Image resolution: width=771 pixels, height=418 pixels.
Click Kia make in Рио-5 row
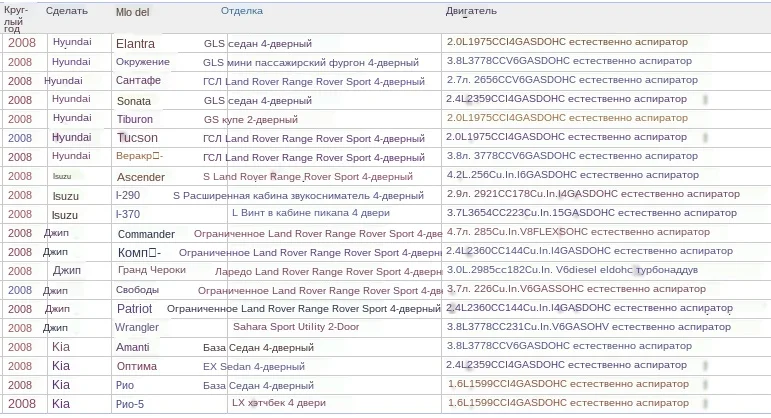61,404
